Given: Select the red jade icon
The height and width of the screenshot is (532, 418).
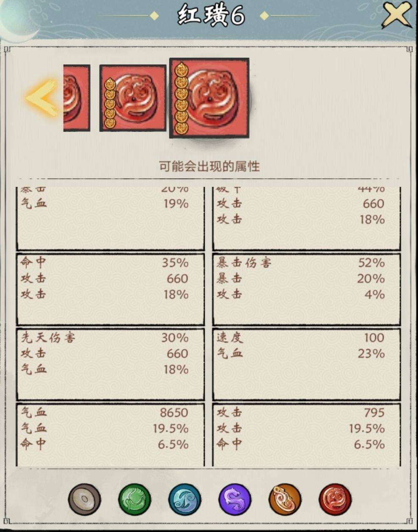Looking at the screenshot, I should click(335, 500).
